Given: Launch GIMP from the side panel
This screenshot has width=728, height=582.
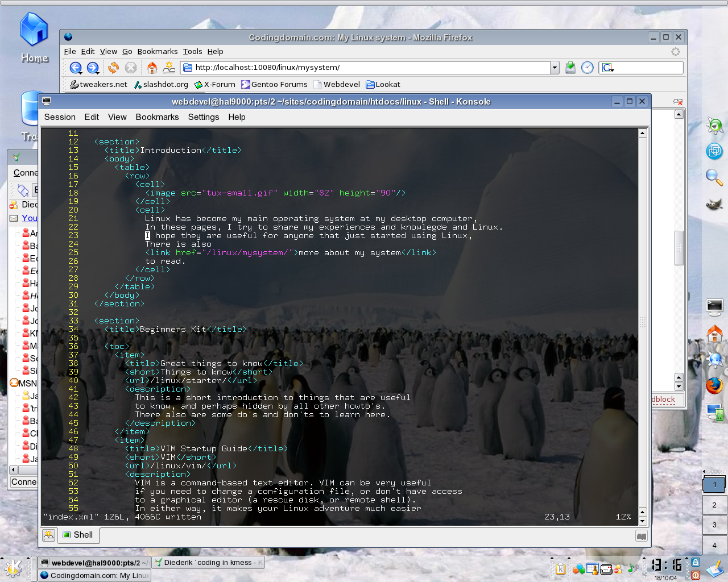Looking at the screenshot, I should coord(714,203).
